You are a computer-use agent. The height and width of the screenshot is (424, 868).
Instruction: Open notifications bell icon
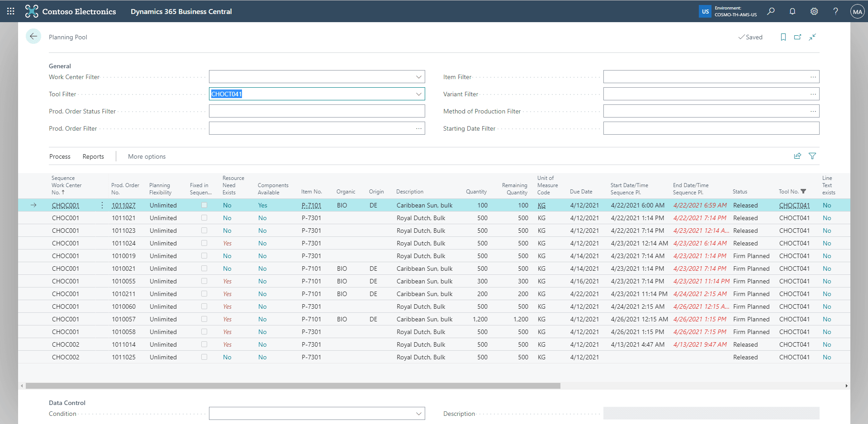(x=792, y=11)
